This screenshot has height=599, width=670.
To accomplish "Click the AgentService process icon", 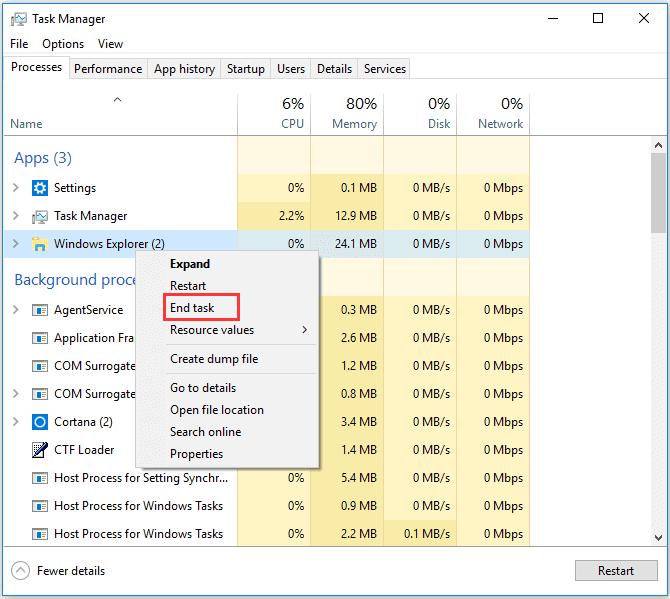I will coord(40,310).
